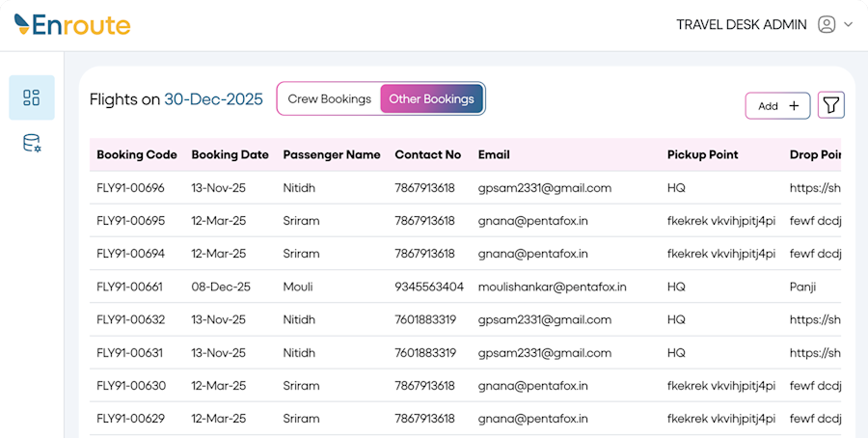Click the Email column header
The image size is (868, 438).
(494, 155)
